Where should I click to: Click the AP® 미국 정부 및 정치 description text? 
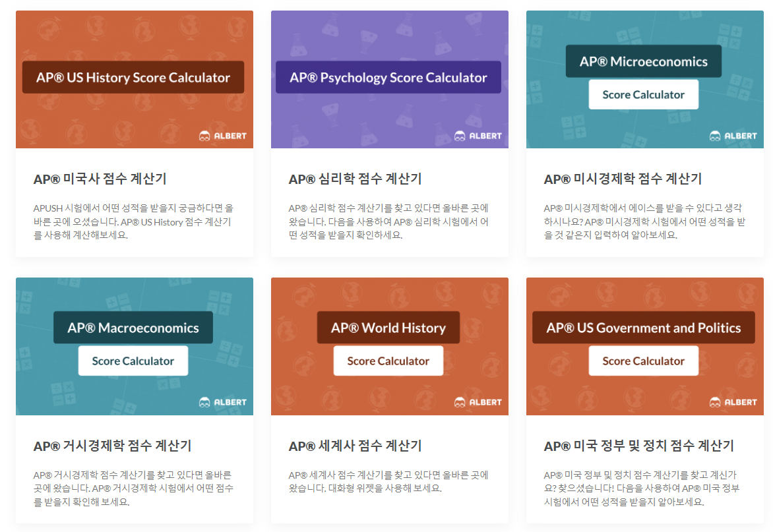click(x=641, y=488)
